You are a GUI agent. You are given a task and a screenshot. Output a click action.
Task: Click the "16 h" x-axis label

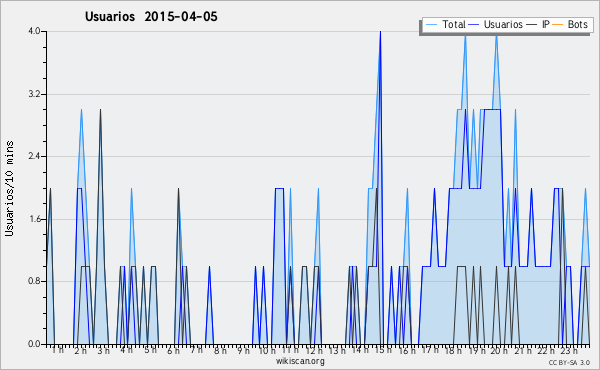tap(407, 350)
